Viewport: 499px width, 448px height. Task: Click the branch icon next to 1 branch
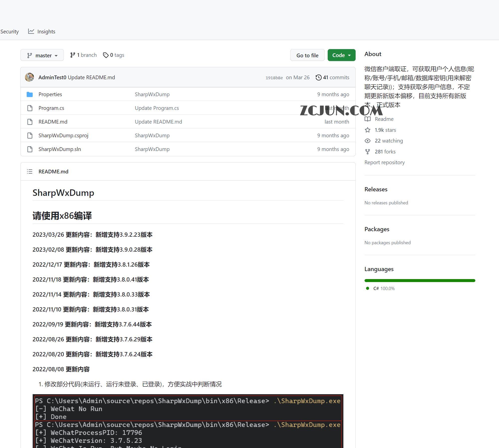(x=73, y=55)
